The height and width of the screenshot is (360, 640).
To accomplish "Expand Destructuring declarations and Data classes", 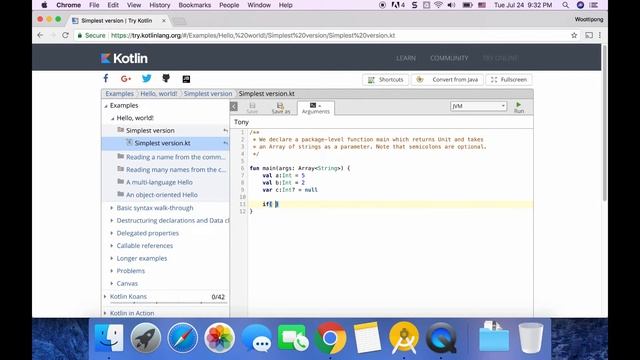I will tap(112, 220).
